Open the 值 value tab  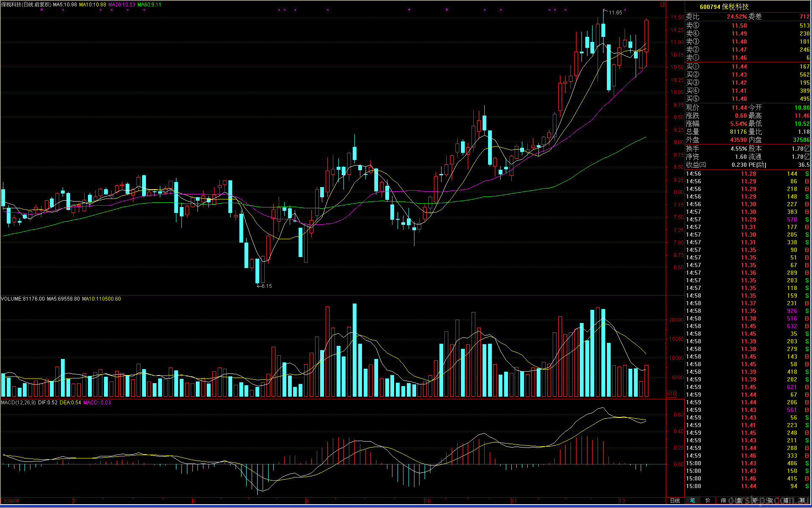(x=786, y=500)
